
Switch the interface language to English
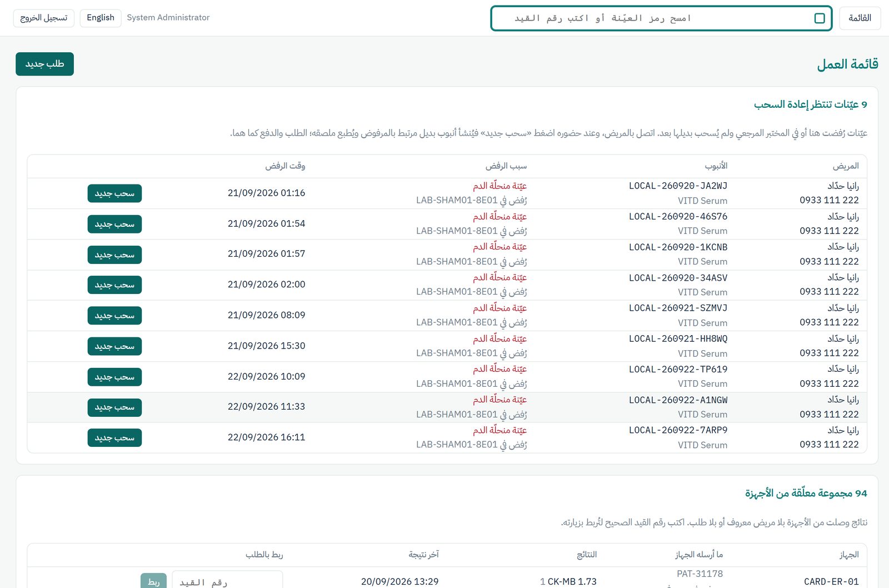click(101, 18)
